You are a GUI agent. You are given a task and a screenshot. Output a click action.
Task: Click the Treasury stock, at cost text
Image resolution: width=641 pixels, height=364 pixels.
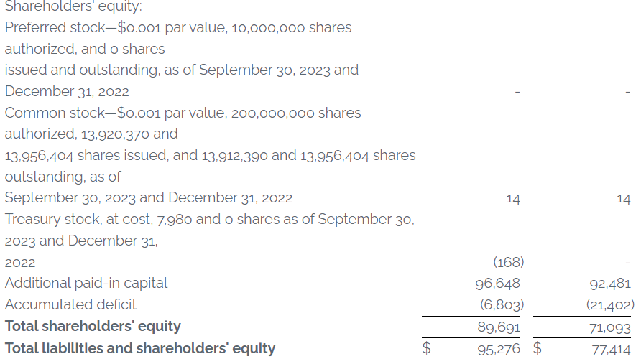(210, 241)
